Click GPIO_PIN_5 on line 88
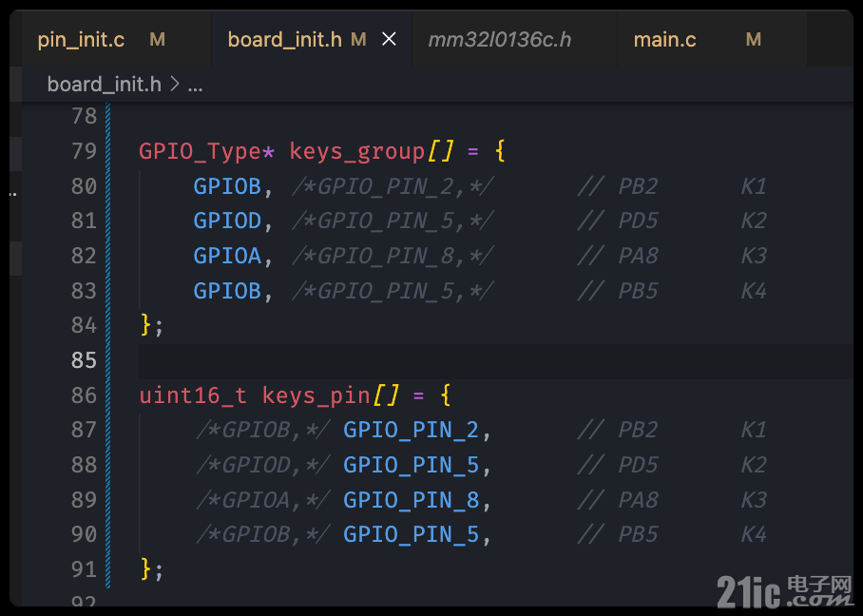 click(x=412, y=465)
